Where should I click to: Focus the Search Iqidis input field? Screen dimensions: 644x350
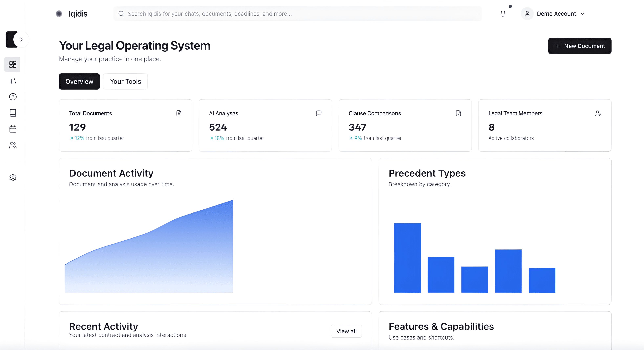coord(297,14)
